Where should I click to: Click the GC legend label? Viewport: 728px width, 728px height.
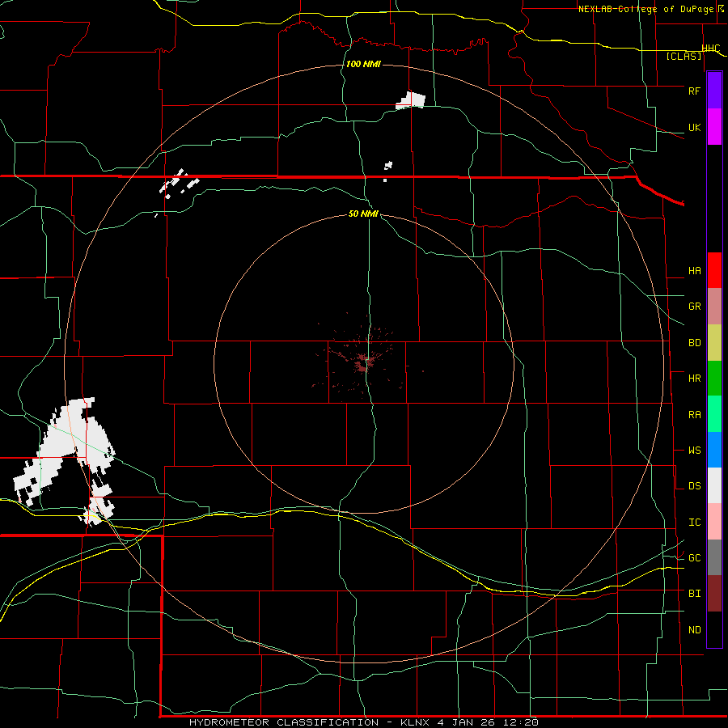[694, 558]
